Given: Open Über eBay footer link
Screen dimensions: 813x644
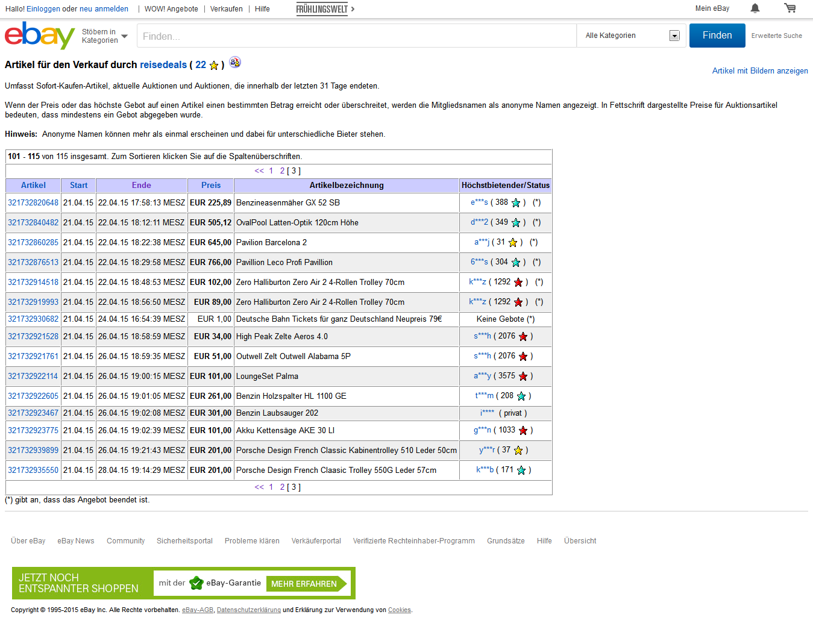Looking at the screenshot, I should (x=28, y=541).
